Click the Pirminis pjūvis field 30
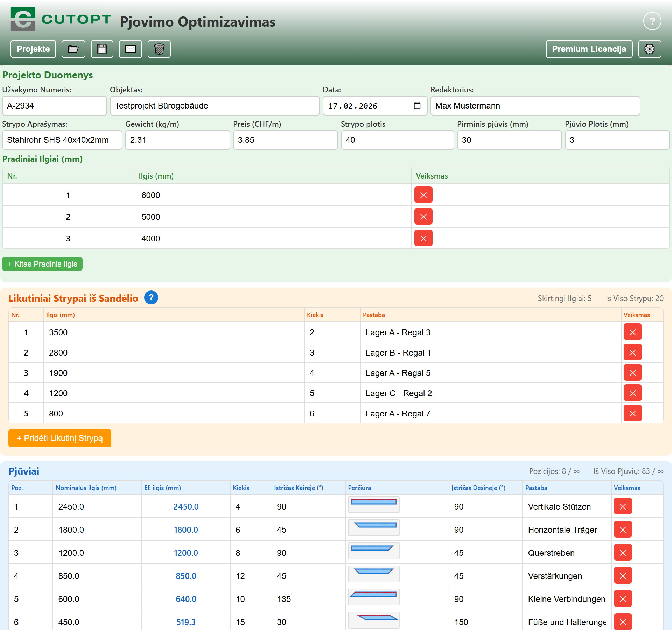 coord(510,140)
